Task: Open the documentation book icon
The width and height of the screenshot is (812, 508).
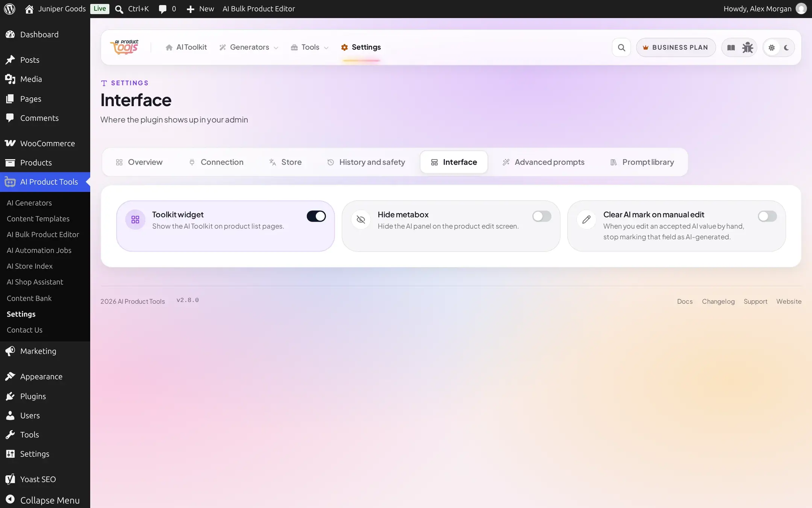Action: (x=731, y=47)
